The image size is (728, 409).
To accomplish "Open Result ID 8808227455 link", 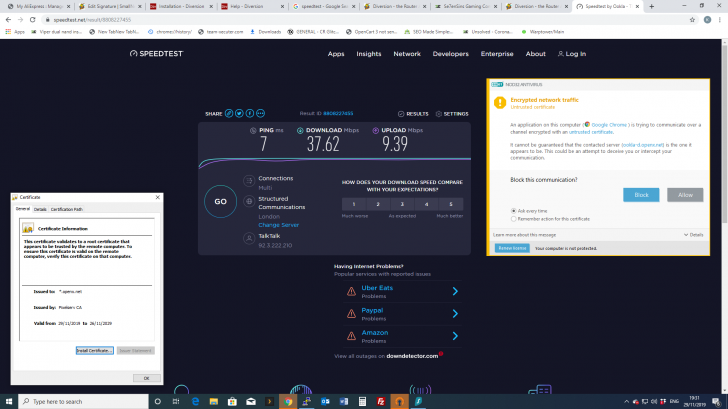I will pos(338,113).
